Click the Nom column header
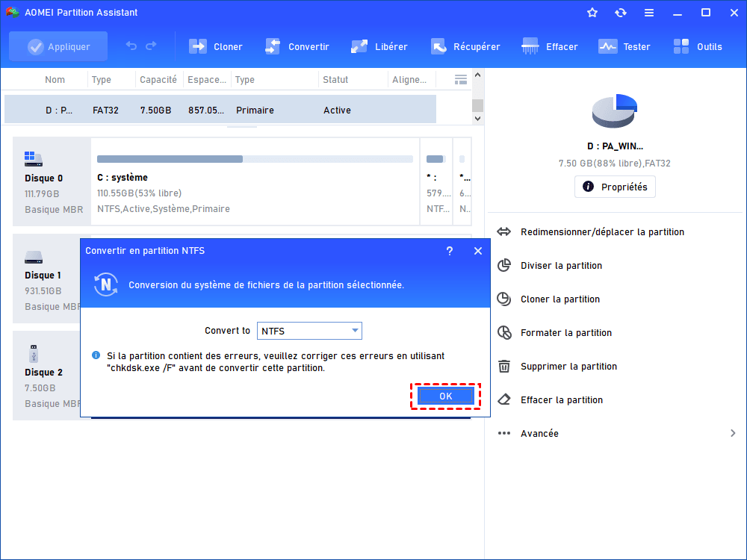Image resolution: width=747 pixels, height=560 pixels. click(x=55, y=80)
